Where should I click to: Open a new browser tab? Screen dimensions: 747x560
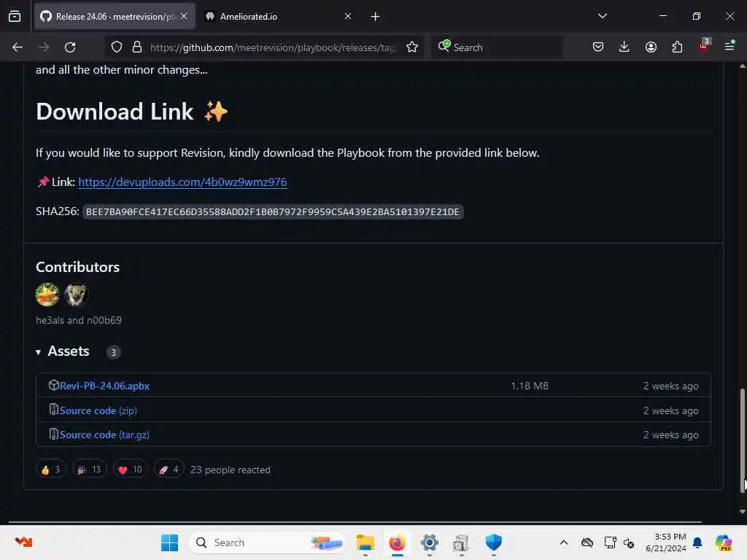tap(375, 17)
